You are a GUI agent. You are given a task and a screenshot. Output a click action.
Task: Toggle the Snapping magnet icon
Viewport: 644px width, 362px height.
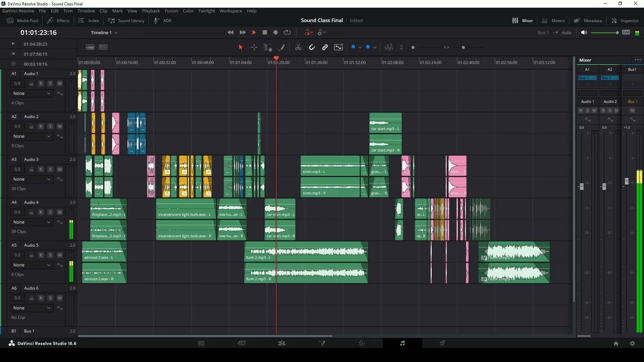tap(311, 47)
